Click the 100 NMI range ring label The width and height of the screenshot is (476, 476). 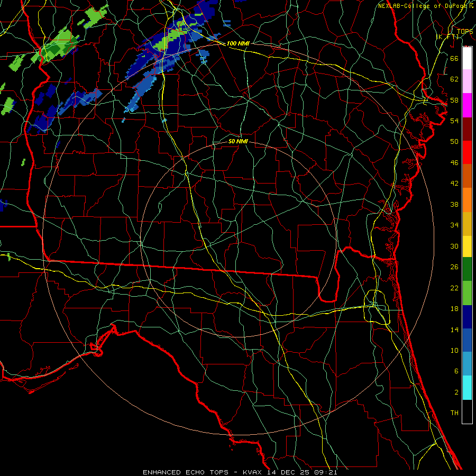(x=238, y=43)
